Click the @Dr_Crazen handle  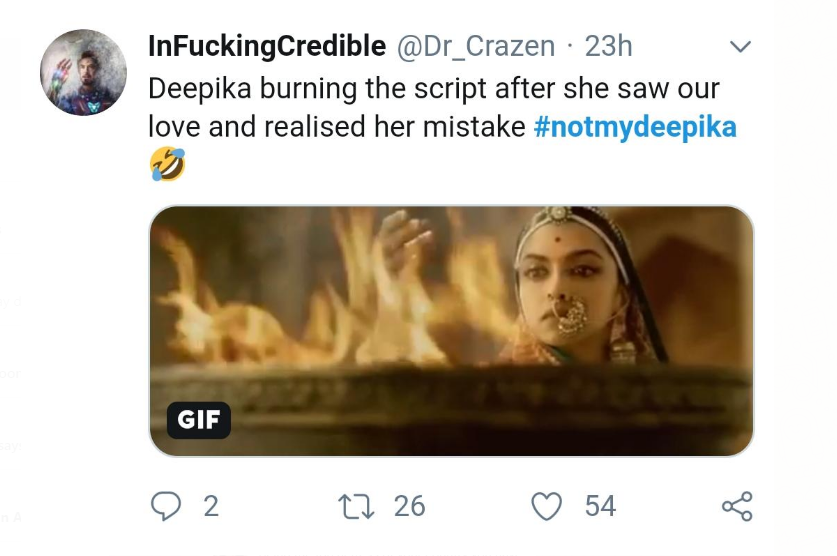476,46
